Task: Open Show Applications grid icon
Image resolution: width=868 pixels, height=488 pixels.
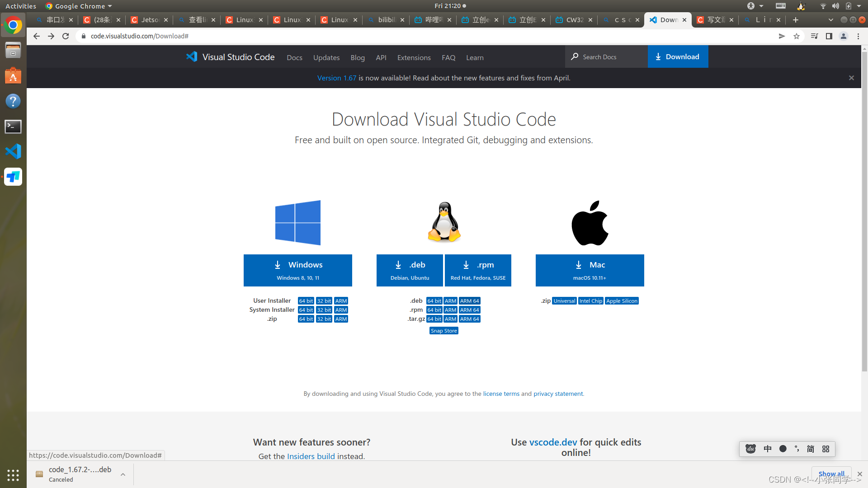Action: pyautogui.click(x=13, y=475)
